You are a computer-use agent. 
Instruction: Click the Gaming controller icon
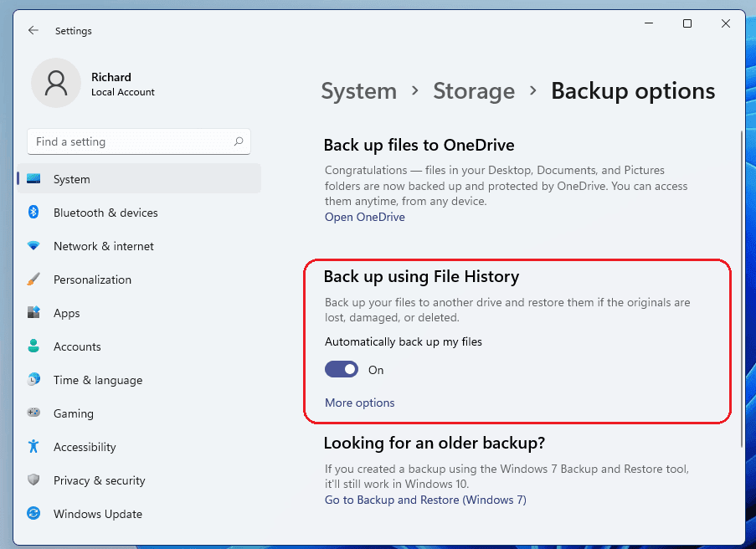(33, 413)
